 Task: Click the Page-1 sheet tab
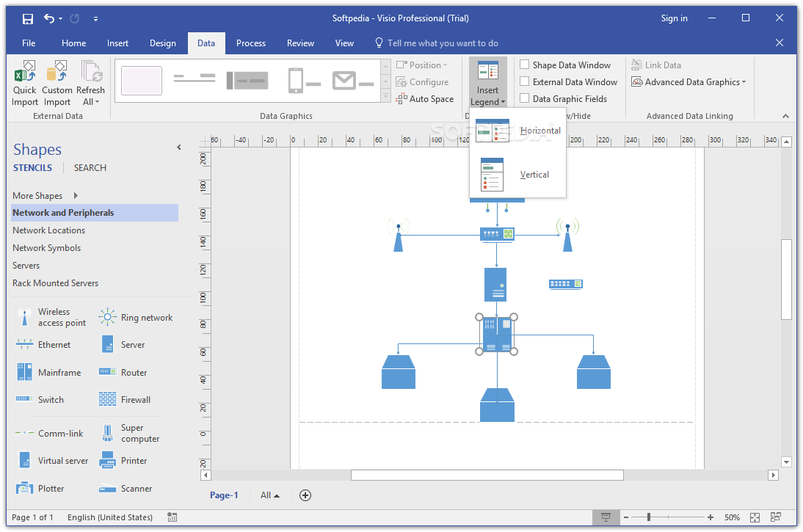pyautogui.click(x=224, y=495)
